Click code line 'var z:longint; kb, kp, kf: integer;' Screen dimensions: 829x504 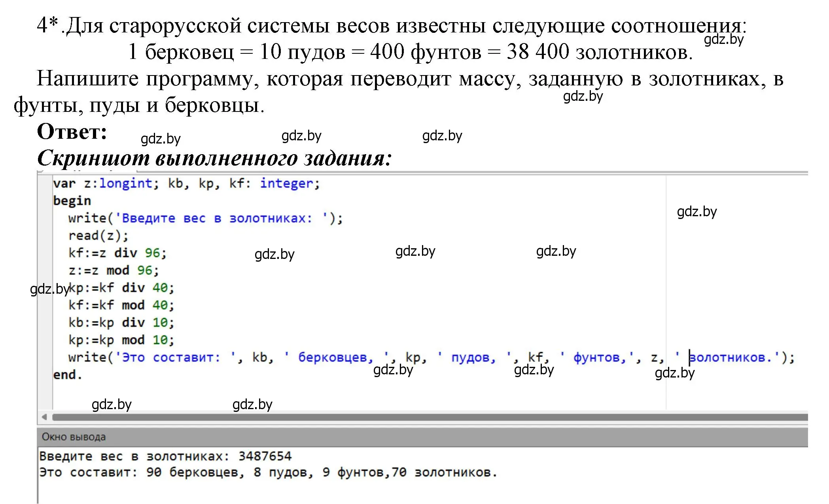[186, 183]
